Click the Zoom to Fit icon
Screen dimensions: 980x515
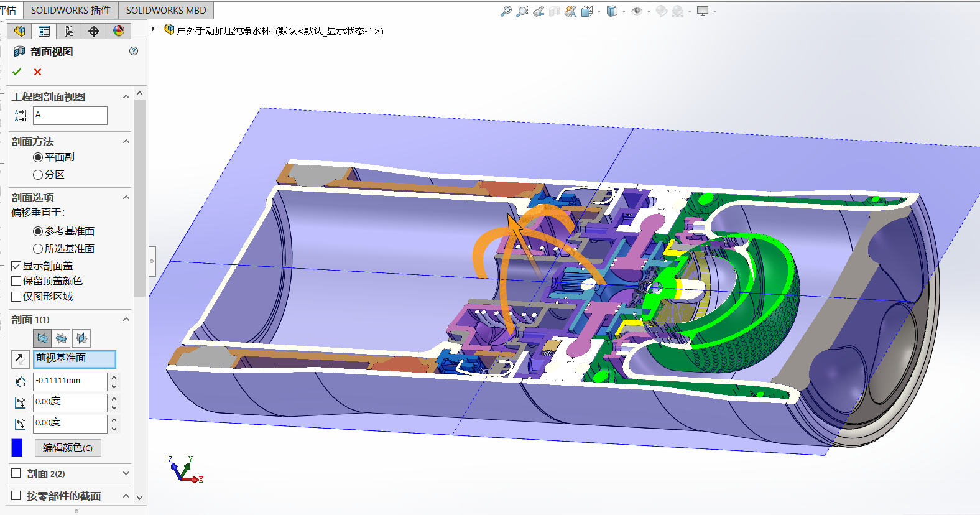(x=506, y=11)
